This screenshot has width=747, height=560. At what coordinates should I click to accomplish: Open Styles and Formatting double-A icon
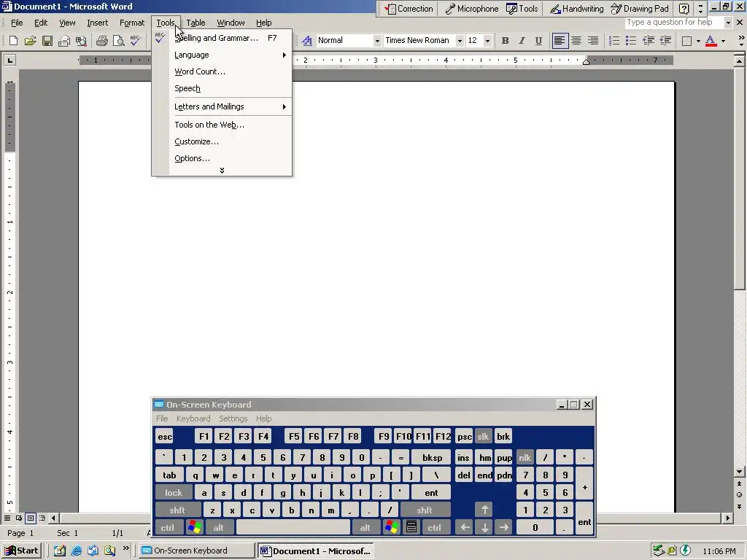(307, 41)
